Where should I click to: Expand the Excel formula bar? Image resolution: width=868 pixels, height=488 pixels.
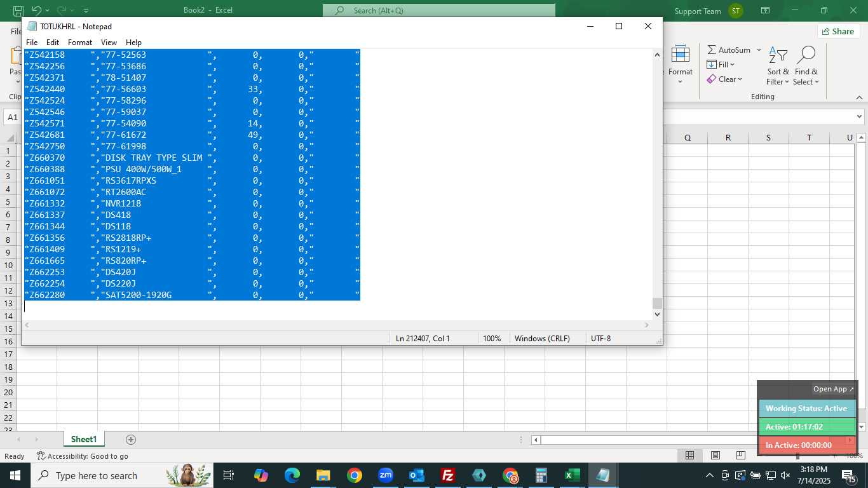pos(860,117)
